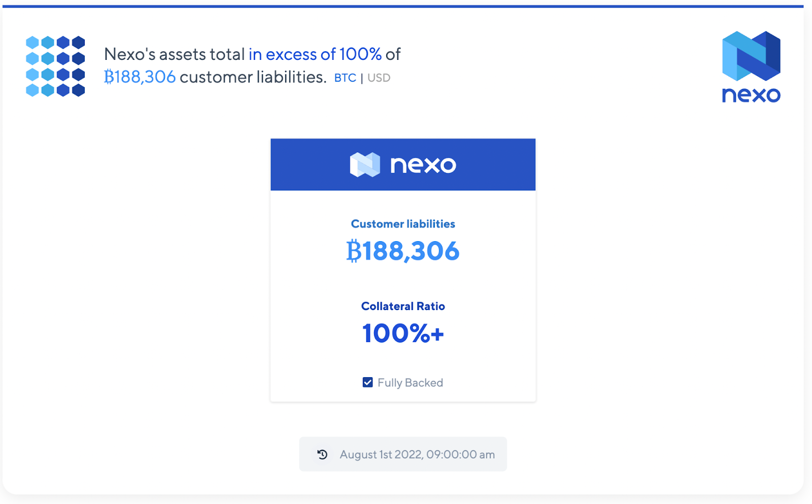Click the 188,306 amount in the headline
This screenshot has width=812, height=504.
tap(145, 77)
